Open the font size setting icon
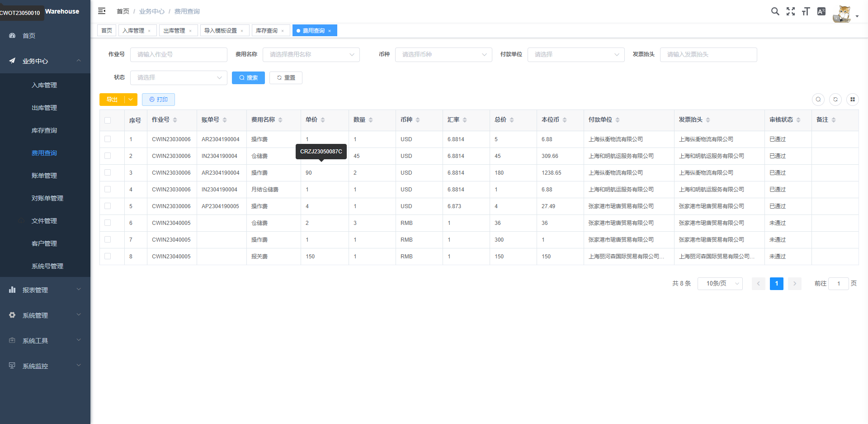This screenshot has height=424, width=868. [806, 11]
